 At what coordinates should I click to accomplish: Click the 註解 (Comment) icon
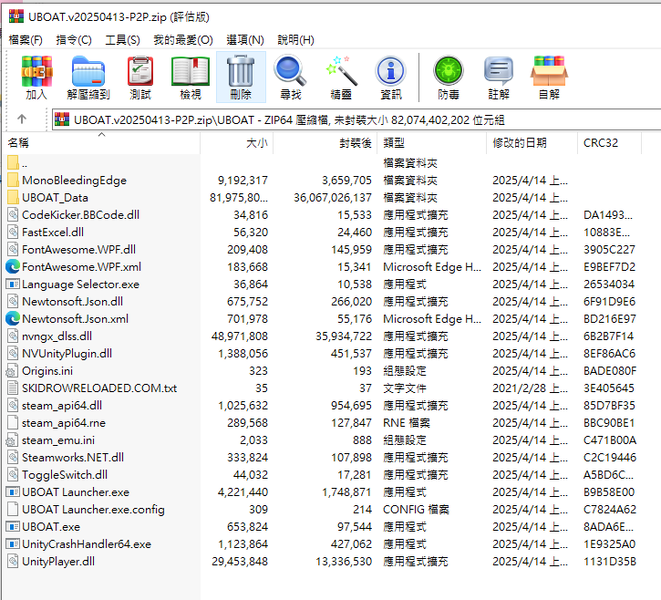pos(499,77)
